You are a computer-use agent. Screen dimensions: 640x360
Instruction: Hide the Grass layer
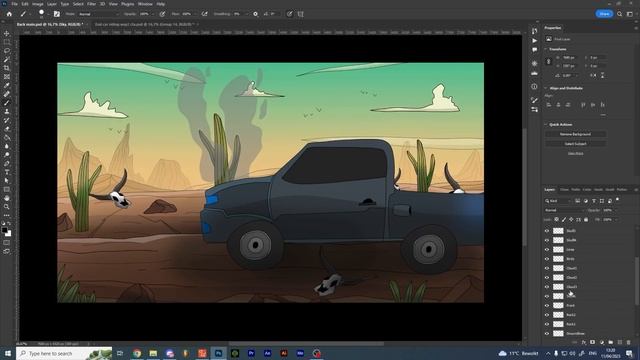[547, 249]
